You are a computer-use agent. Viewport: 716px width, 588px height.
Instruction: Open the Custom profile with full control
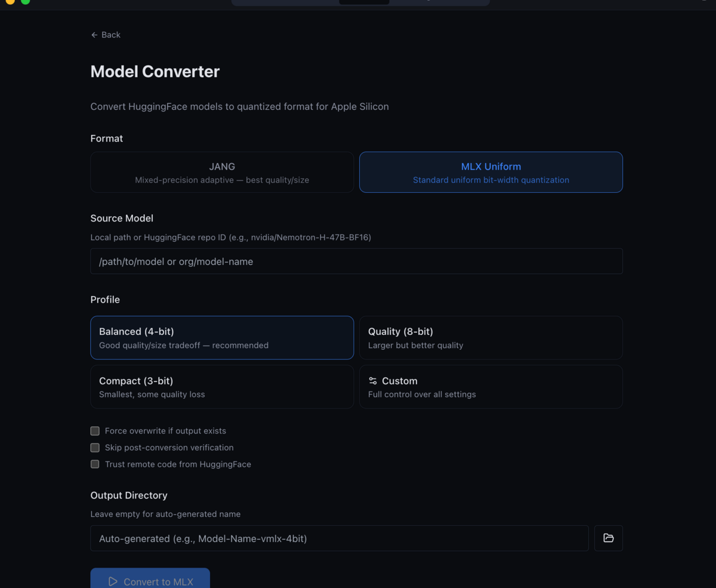[490, 386]
